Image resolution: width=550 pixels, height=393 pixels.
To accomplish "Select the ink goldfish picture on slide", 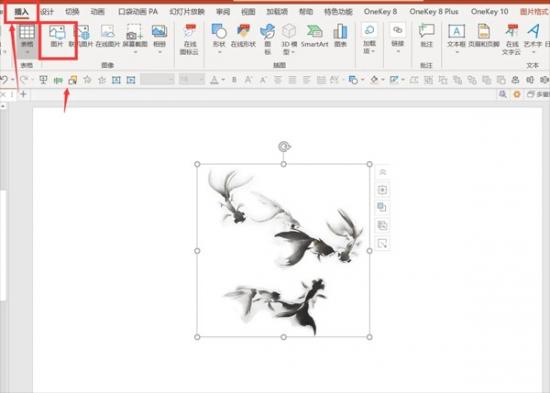I will (x=283, y=251).
